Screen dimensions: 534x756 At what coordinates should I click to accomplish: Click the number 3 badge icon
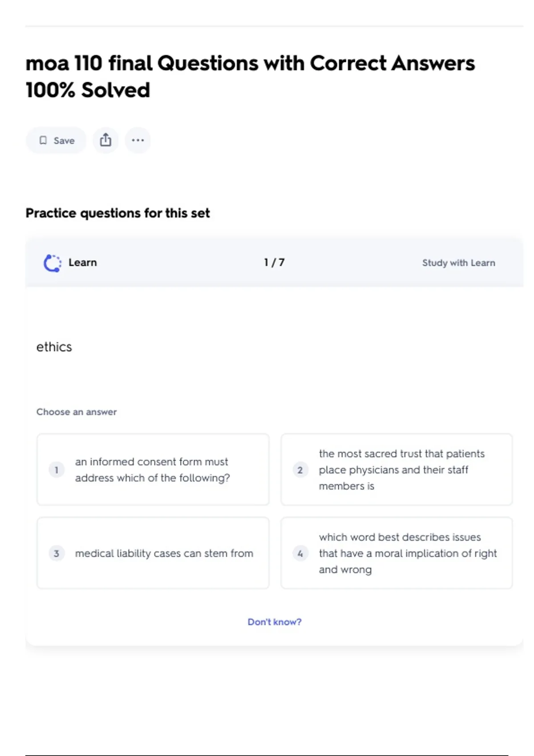(x=57, y=553)
